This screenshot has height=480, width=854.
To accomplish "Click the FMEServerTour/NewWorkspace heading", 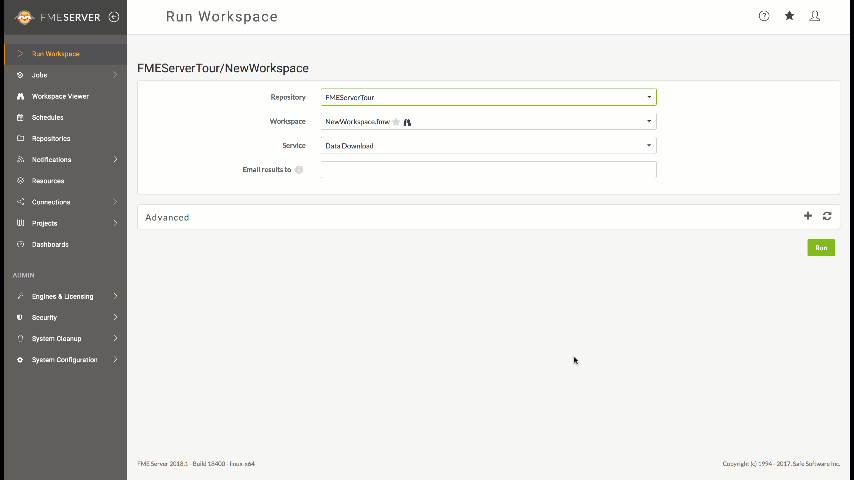I will 223,68.
